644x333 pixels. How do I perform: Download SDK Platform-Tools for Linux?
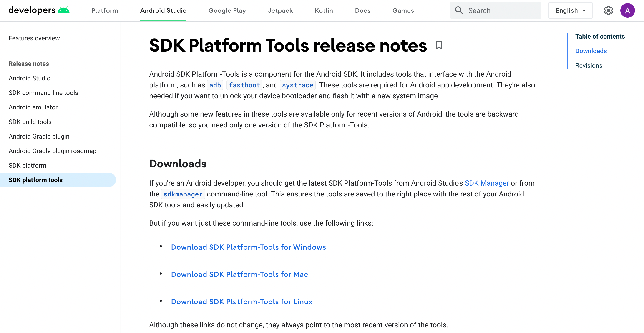241,301
